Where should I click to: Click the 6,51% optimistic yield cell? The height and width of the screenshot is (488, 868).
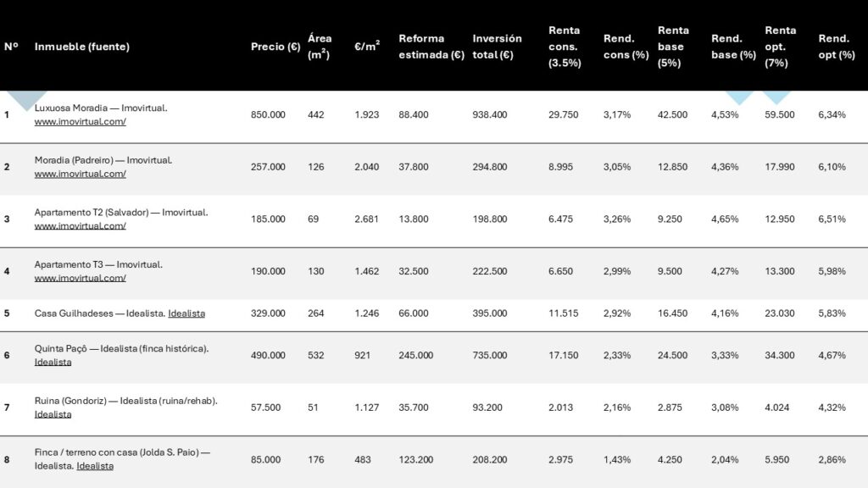click(832, 219)
